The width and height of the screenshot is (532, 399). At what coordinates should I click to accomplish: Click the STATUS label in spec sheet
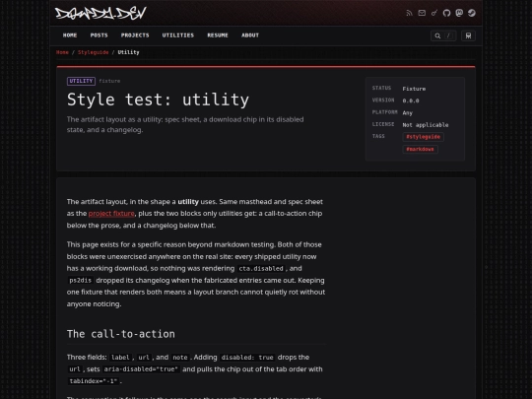pyautogui.click(x=381, y=89)
